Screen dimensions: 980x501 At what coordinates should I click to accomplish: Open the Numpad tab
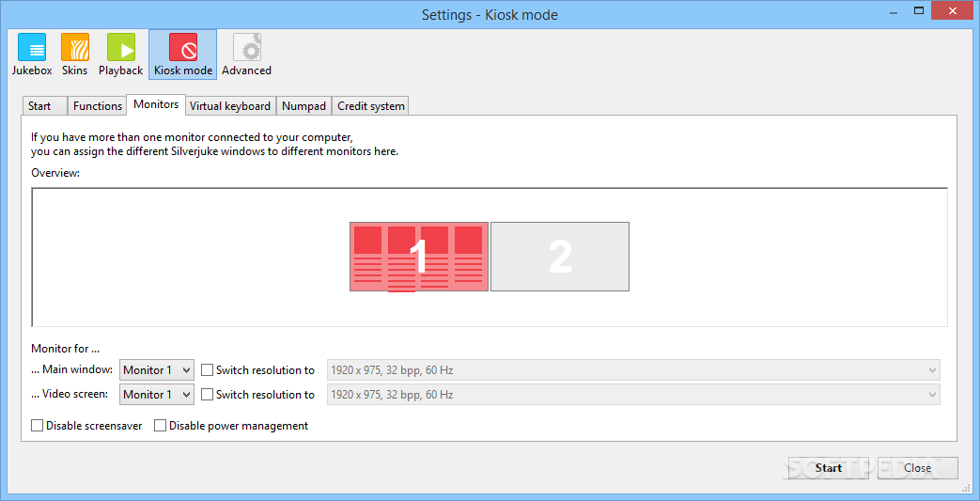point(303,105)
